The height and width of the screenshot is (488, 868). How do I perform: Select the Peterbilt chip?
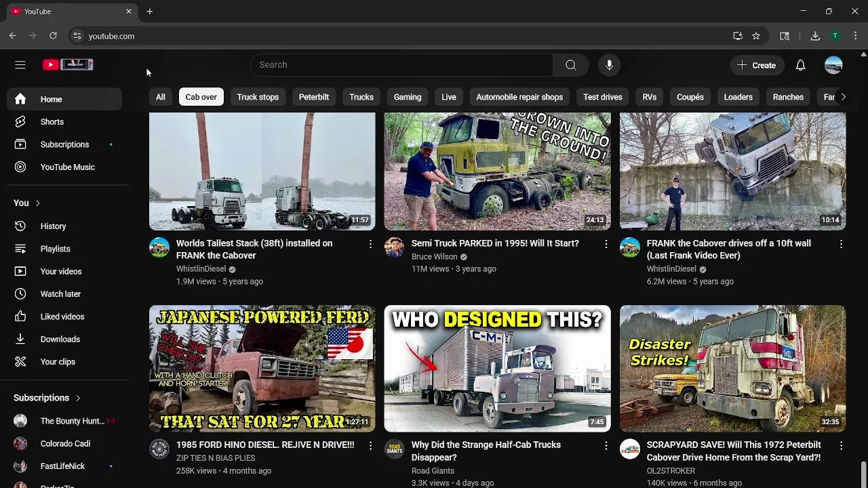tap(314, 97)
